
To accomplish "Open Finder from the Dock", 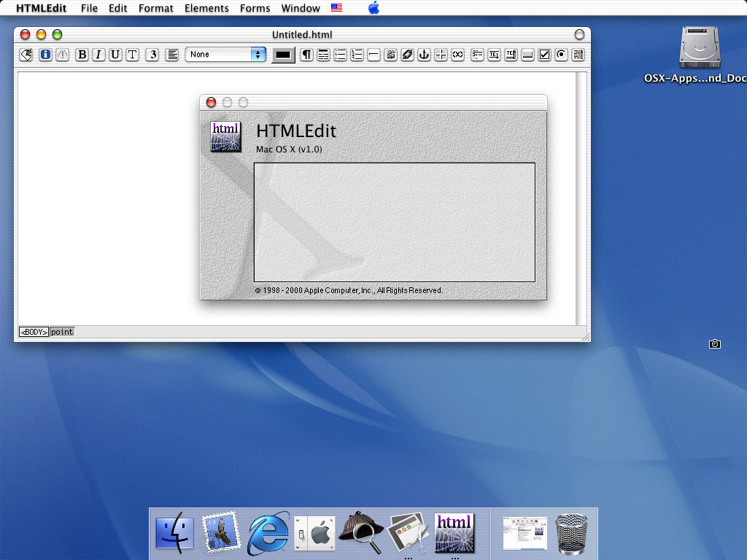I will [x=175, y=533].
